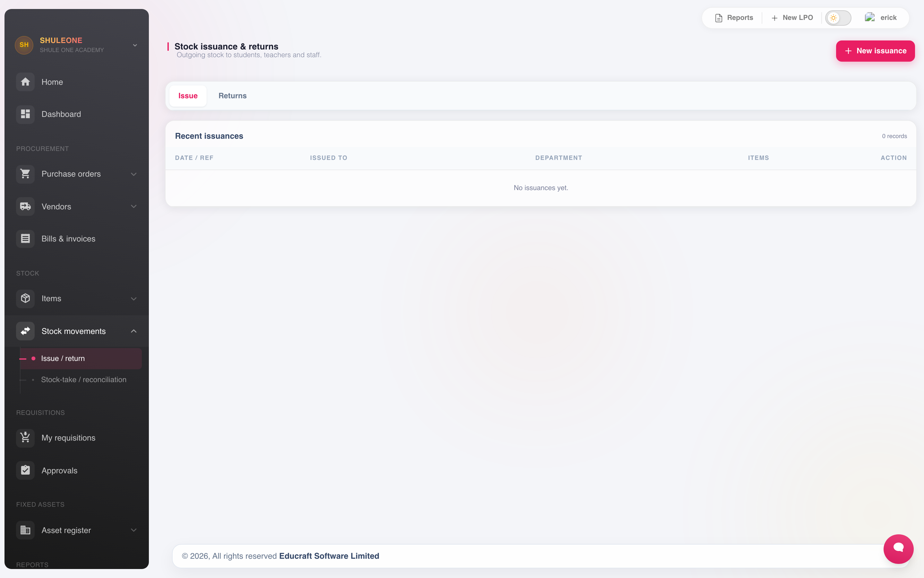Go to Home in the sidebar
924x578 pixels.
point(76,82)
